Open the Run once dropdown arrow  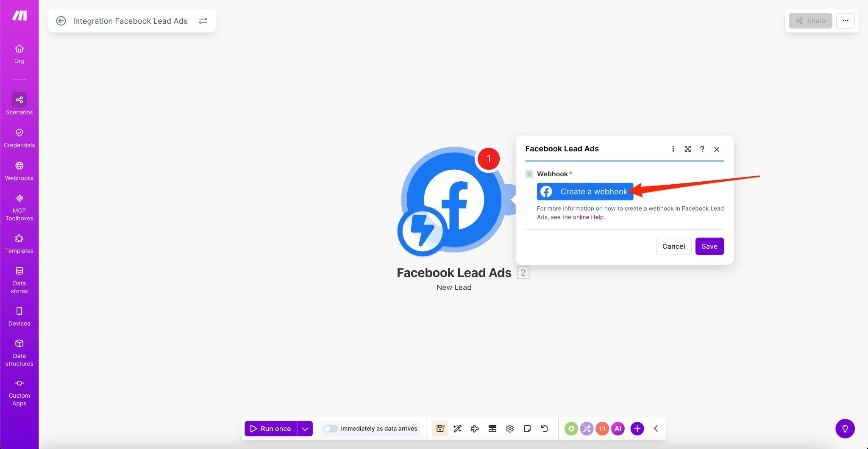click(x=305, y=429)
